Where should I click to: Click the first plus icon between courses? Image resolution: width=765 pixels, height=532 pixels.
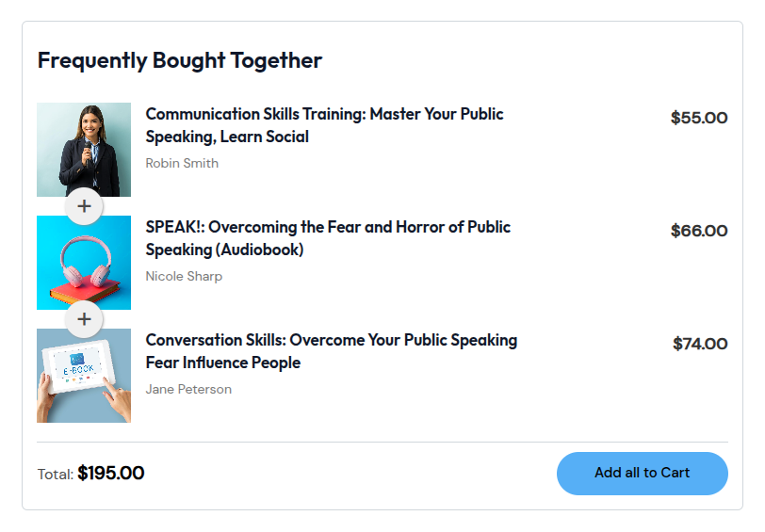coord(84,206)
